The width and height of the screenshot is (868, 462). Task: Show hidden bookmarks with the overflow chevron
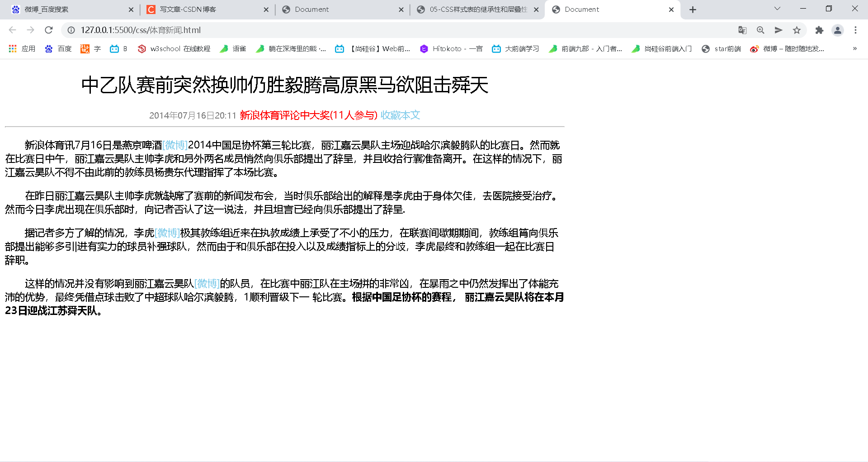click(854, 48)
